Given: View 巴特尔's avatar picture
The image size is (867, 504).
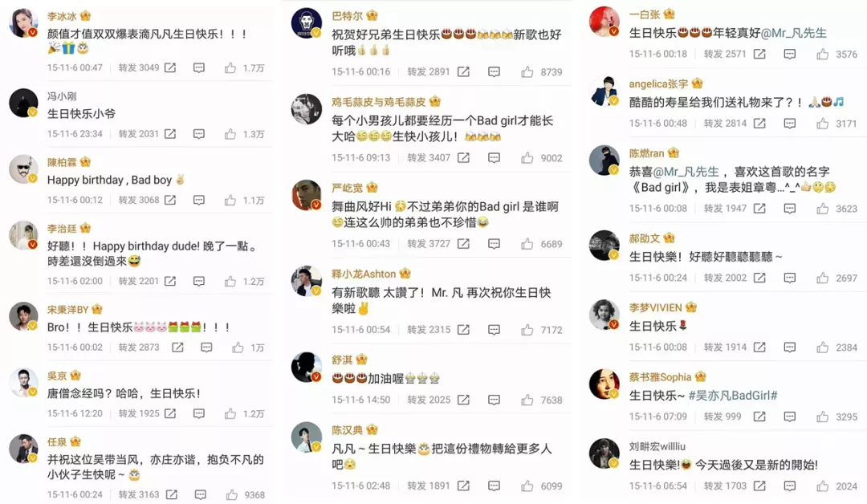Looking at the screenshot, I should click(x=306, y=23).
